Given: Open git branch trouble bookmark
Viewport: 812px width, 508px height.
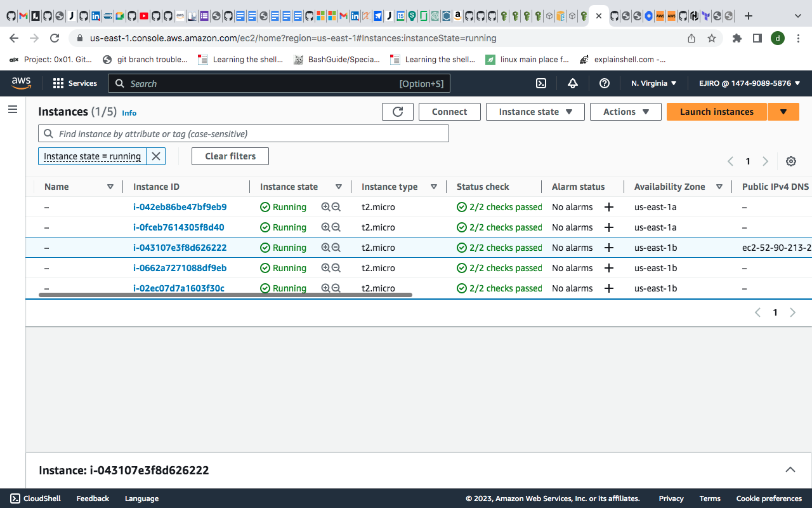Looking at the screenshot, I should click(x=145, y=60).
